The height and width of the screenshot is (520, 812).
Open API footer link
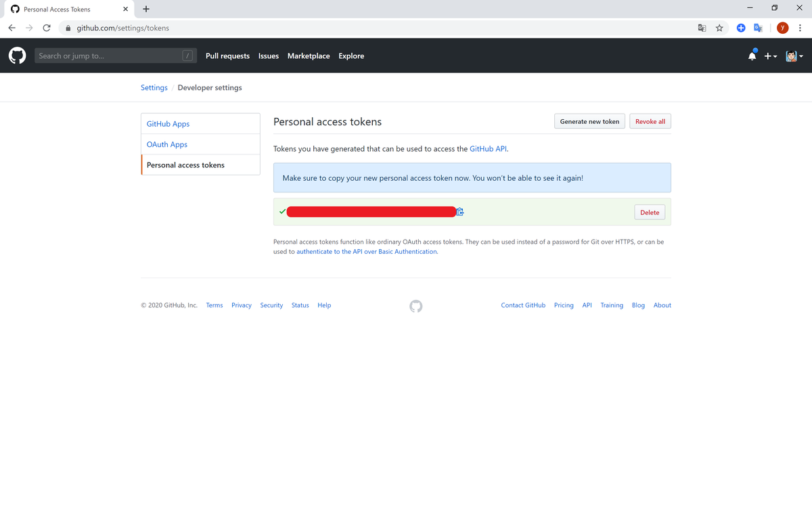coord(587,305)
